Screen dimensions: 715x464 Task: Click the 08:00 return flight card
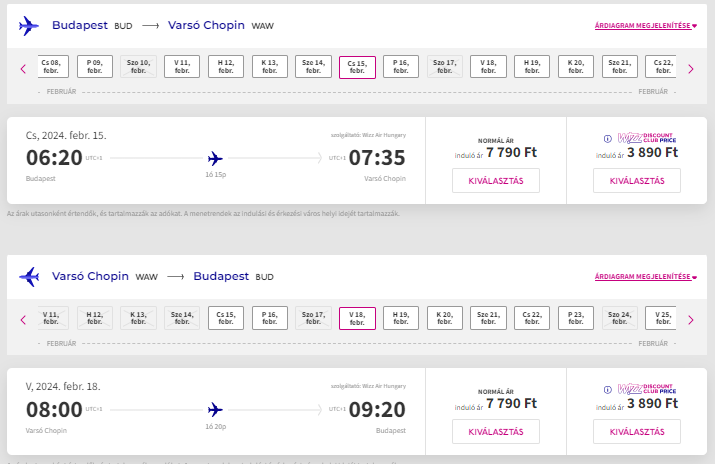tap(215, 410)
